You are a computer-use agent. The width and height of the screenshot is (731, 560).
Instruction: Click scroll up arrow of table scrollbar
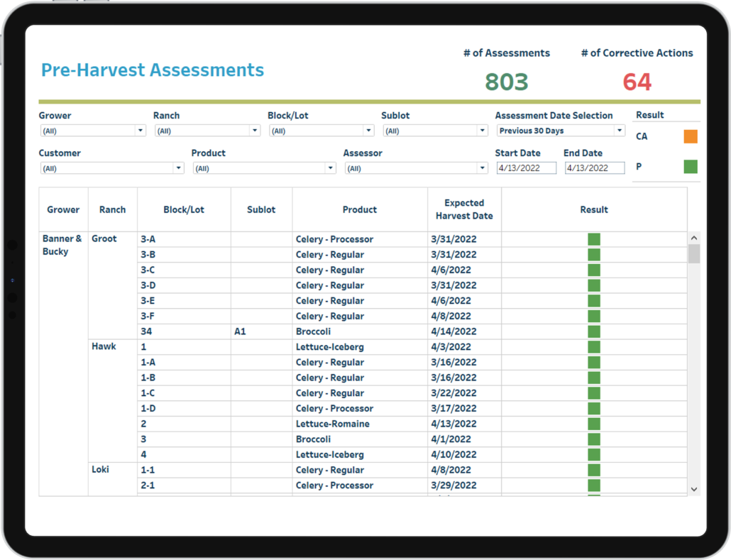tap(694, 238)
